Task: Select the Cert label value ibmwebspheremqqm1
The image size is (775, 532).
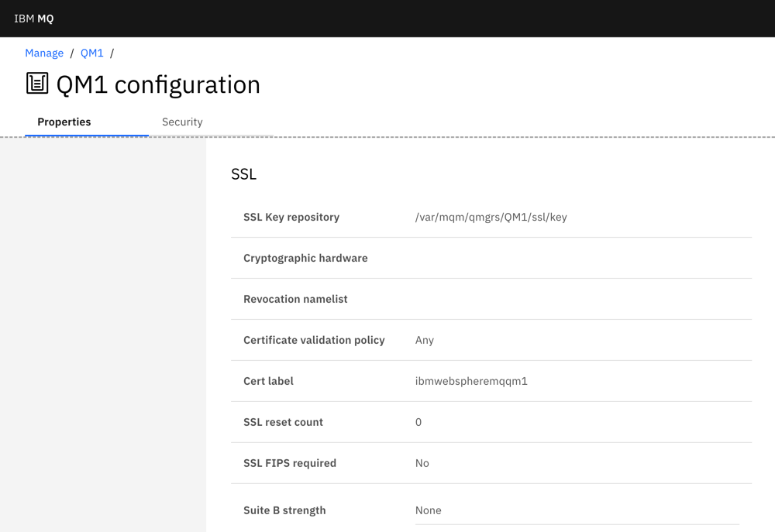Action: pos(471,381)
